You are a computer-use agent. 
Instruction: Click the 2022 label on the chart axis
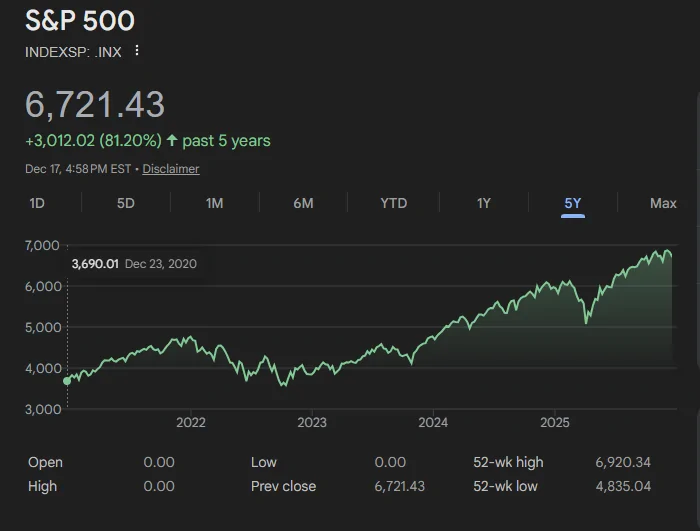[x=190, y=423]
